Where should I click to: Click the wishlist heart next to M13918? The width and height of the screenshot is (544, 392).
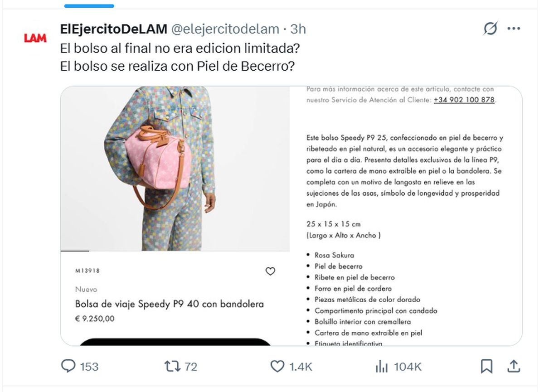pos(270,271)
